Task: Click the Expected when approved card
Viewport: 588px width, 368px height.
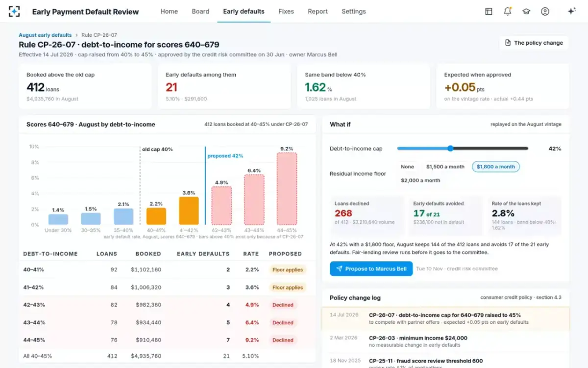Action: pos(503,86)
